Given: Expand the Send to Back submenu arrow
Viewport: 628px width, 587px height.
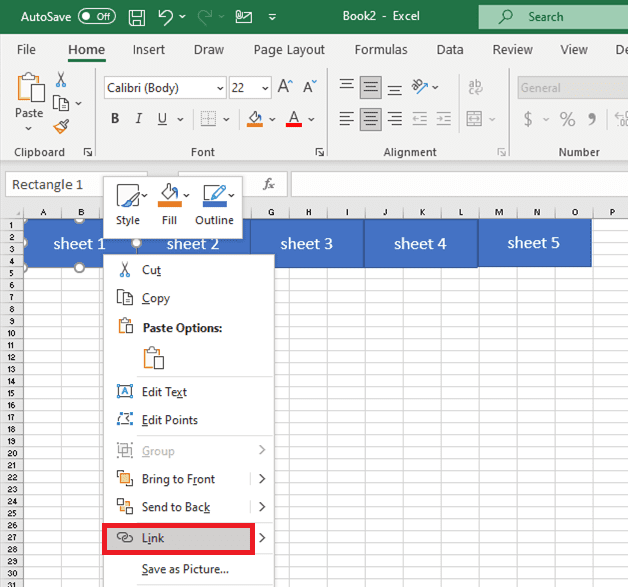Looking at the screenshot, I should click(x=262, y=507).
